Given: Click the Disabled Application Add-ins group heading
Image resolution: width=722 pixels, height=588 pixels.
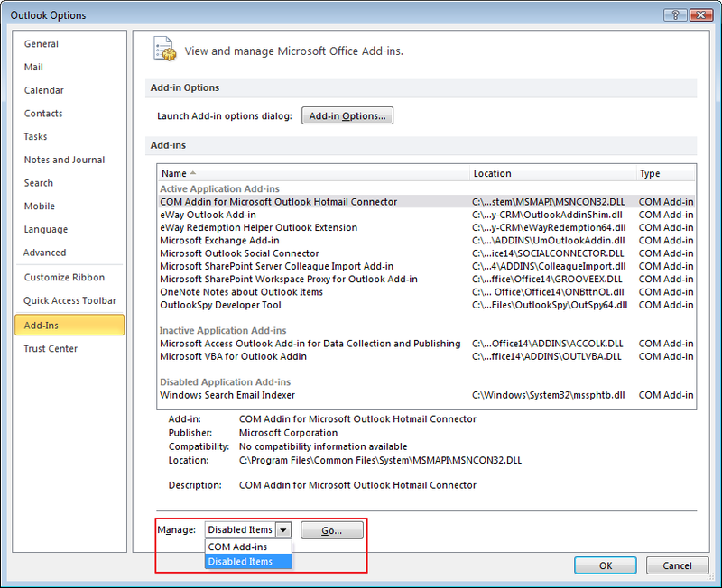Looking at the screenshot, I should tap(225, 382).
